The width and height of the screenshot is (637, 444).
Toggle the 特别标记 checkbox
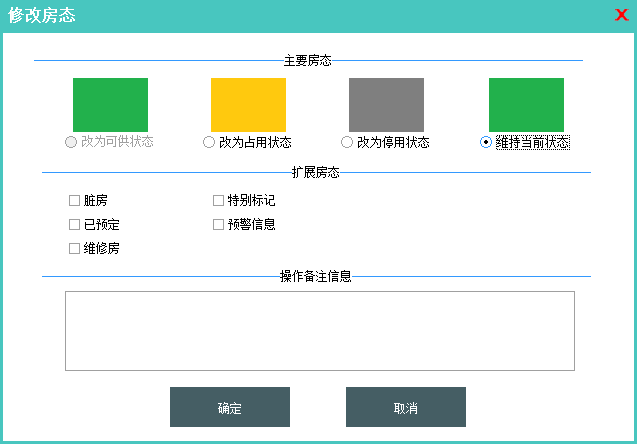pyautogui.click(x=218, y=201)
